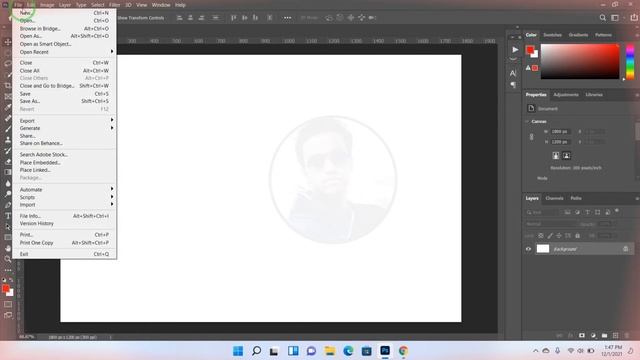Select the Eraser tool

[8, 162]
